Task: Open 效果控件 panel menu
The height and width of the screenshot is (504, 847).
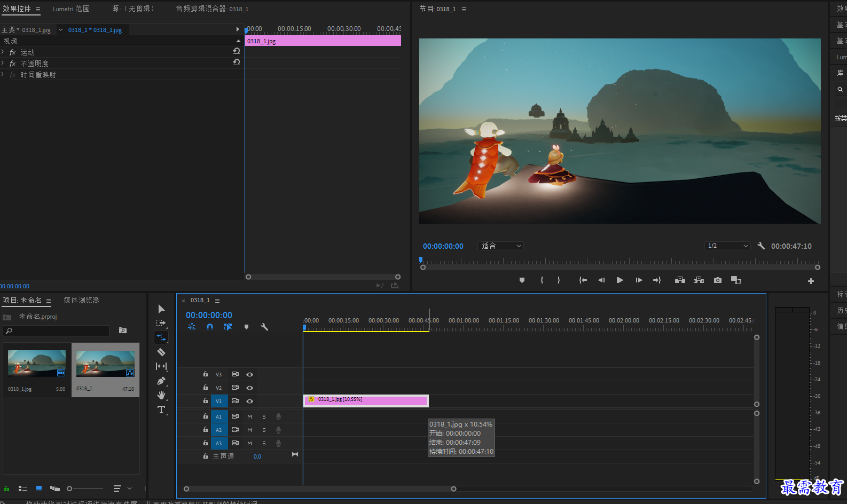Action: 38,9
